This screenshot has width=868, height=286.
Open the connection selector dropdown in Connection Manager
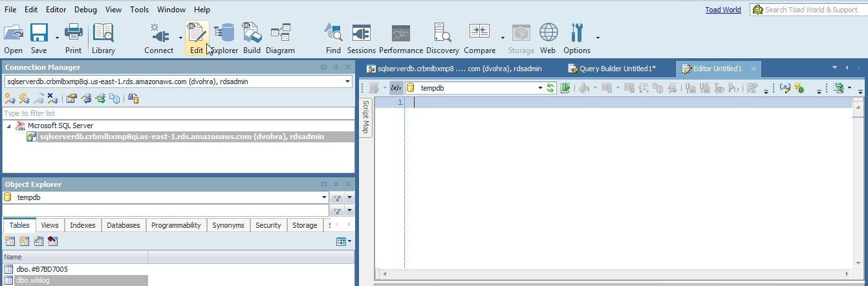[347, 82]
